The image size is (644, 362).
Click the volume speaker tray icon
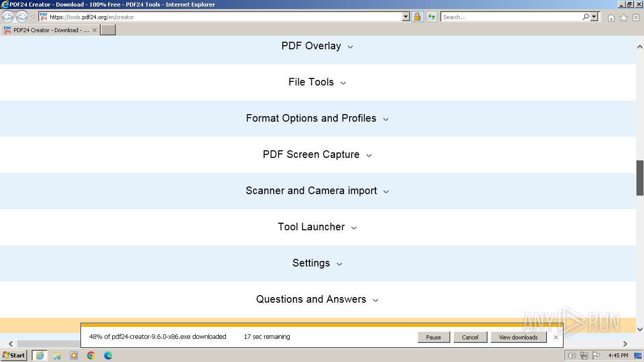click(572, 355)
